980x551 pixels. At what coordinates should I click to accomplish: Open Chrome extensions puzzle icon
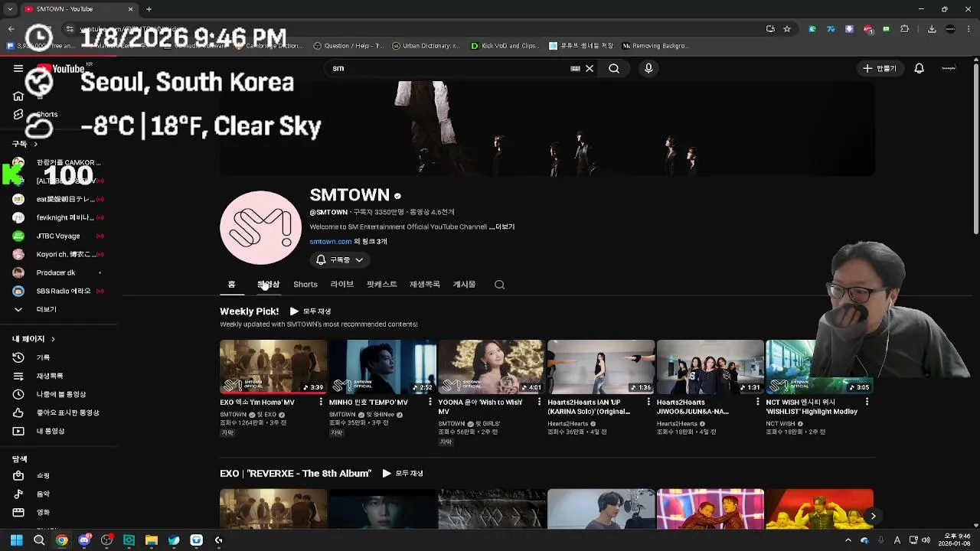905,29
